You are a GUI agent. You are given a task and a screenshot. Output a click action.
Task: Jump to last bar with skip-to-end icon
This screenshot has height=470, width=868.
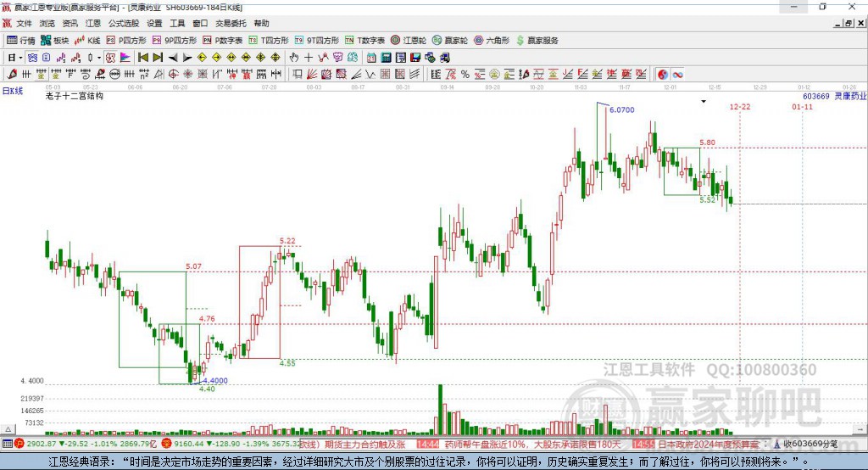(158, 57)
